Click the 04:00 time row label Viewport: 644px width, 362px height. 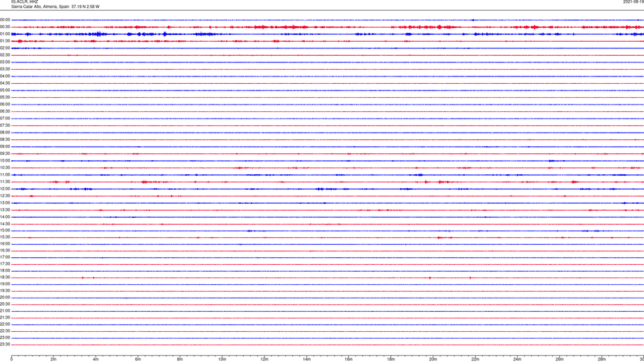(5, 76)
